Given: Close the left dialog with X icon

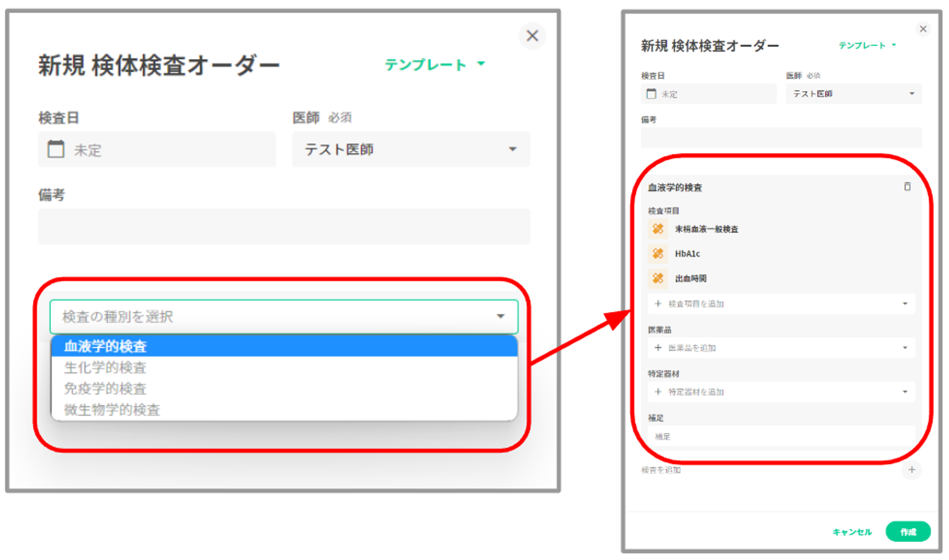Looking at the screenshot, I should 532,36.
